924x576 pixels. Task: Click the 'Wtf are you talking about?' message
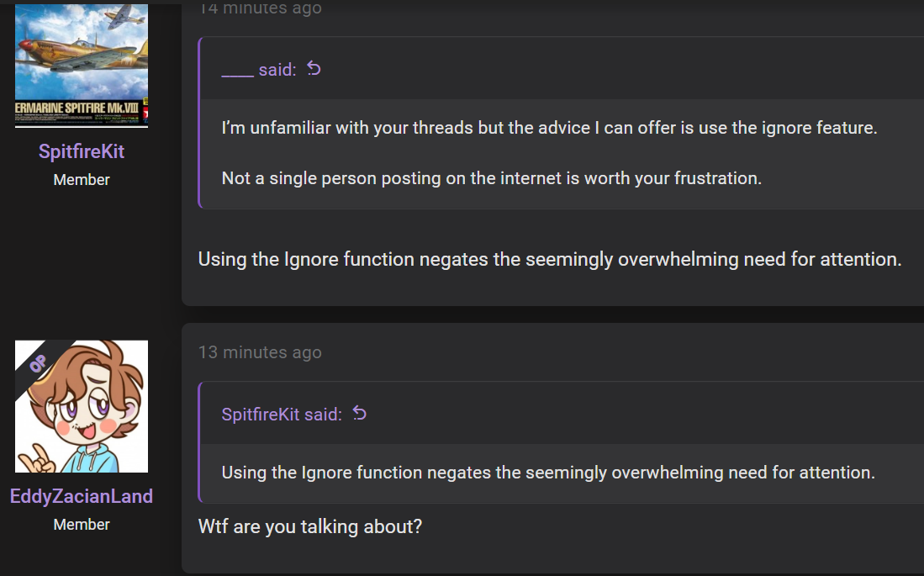[x=310, y=526]
